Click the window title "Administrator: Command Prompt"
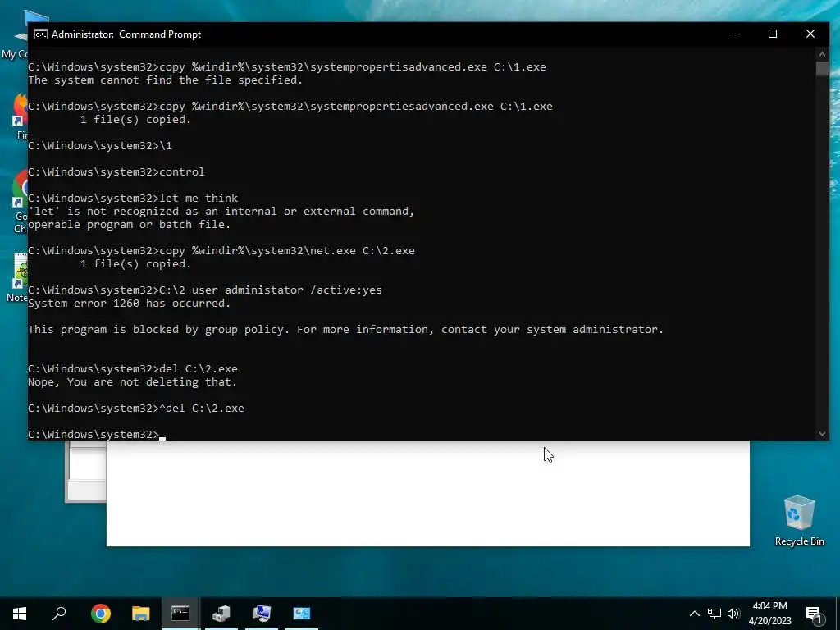Image resolution: width=840 pixels, height=630 pixels. (126, 34)
